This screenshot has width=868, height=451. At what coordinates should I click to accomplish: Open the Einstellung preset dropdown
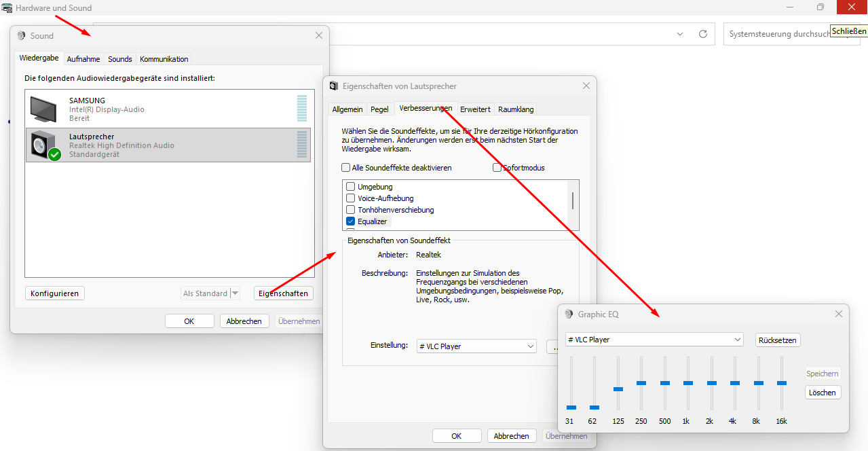coord(476,346)
